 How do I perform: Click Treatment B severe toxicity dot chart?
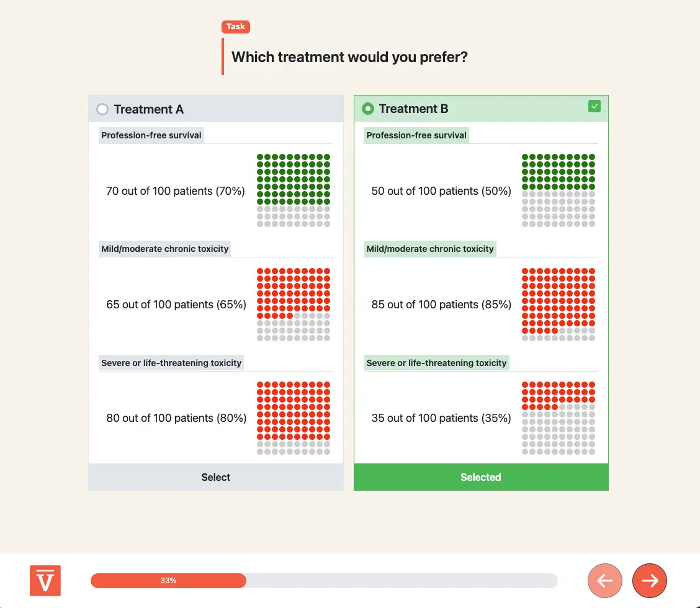tap(559, 418)
